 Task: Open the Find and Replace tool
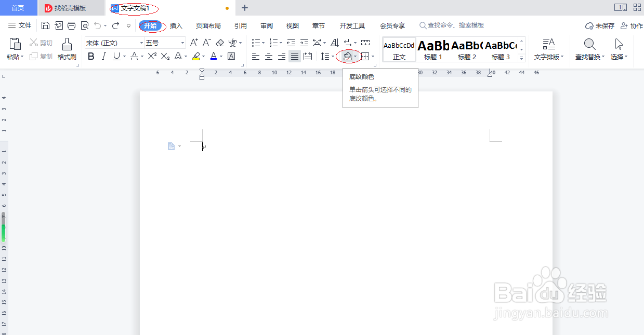[x=590, y=49]
